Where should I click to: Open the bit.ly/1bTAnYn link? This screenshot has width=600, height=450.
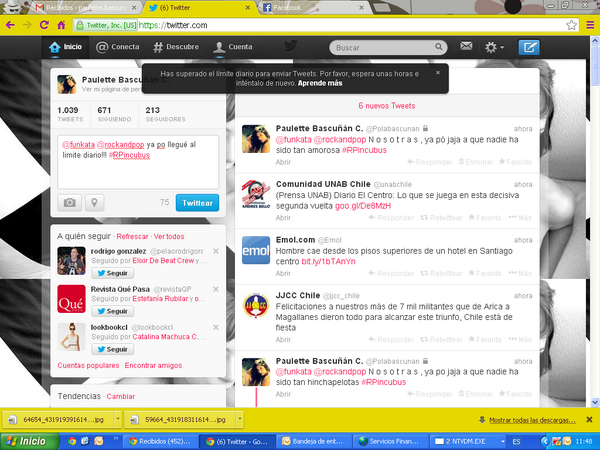(x=328, y=261)
